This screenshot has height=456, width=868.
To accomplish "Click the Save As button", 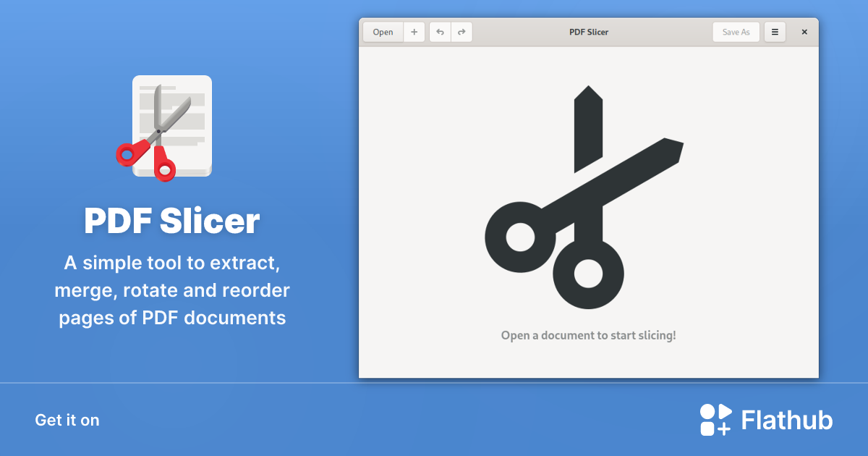I will click(736, 32).
